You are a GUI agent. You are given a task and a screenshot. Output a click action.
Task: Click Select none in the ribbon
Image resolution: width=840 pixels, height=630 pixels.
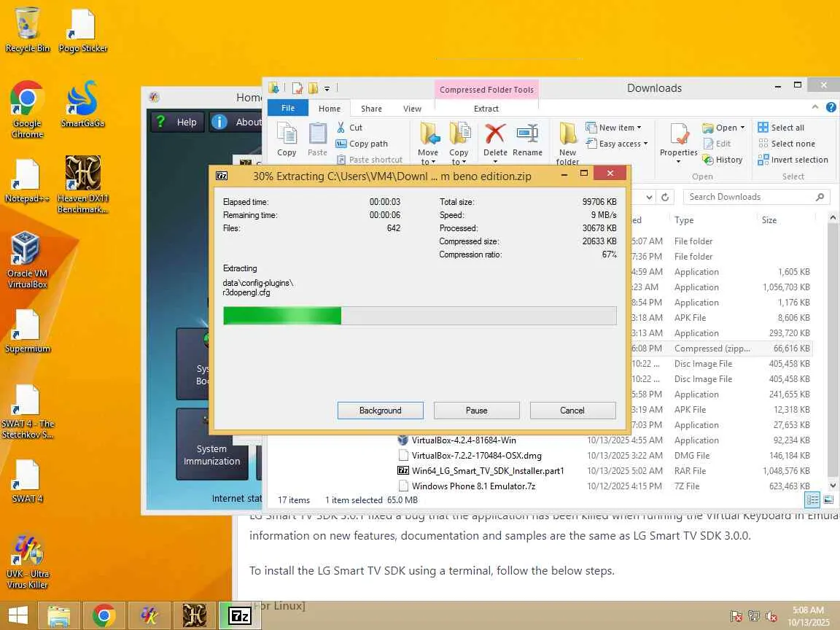tap(787, 144)
